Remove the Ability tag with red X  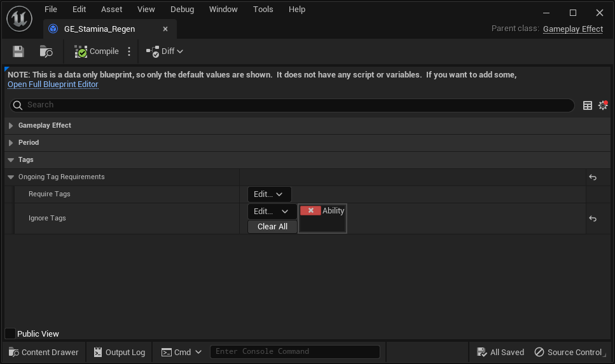310,210
